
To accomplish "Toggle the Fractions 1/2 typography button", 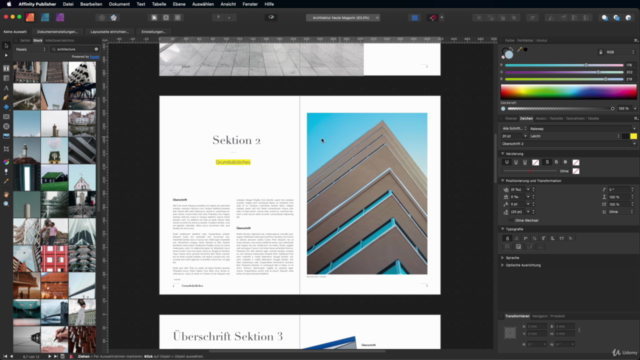I will [534, 238].
